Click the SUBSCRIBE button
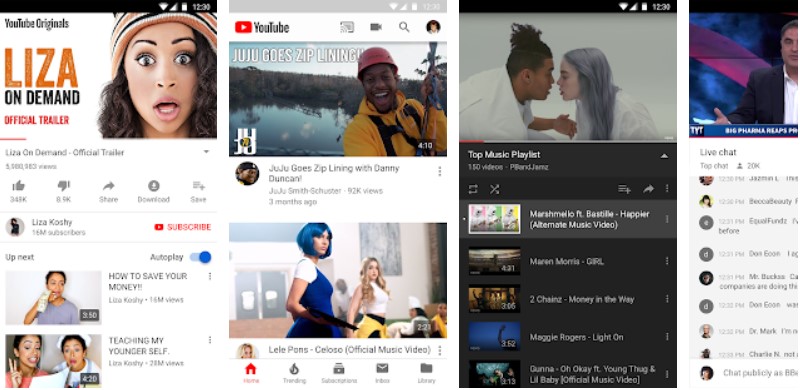This screenshot has width=800, height=390. pyautogui.click(x=182, y=227)
